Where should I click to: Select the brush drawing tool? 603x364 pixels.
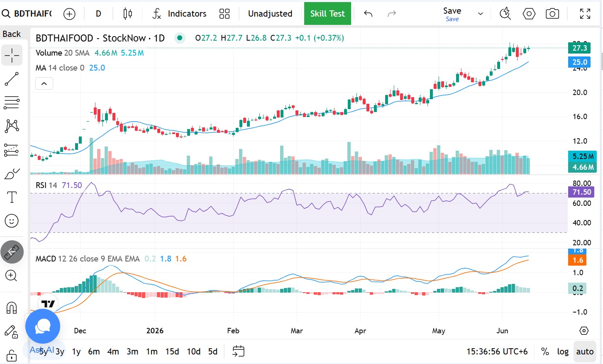click(x=12, y=174)
